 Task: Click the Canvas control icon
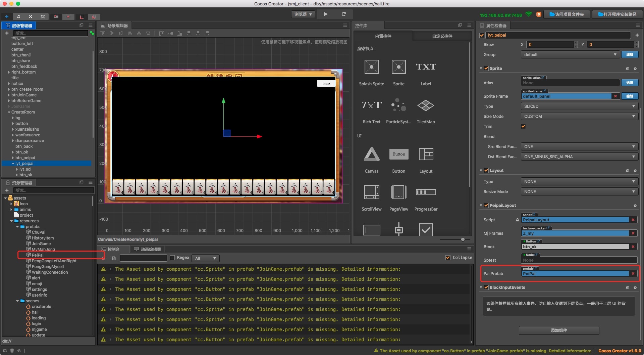coord(371,154)
